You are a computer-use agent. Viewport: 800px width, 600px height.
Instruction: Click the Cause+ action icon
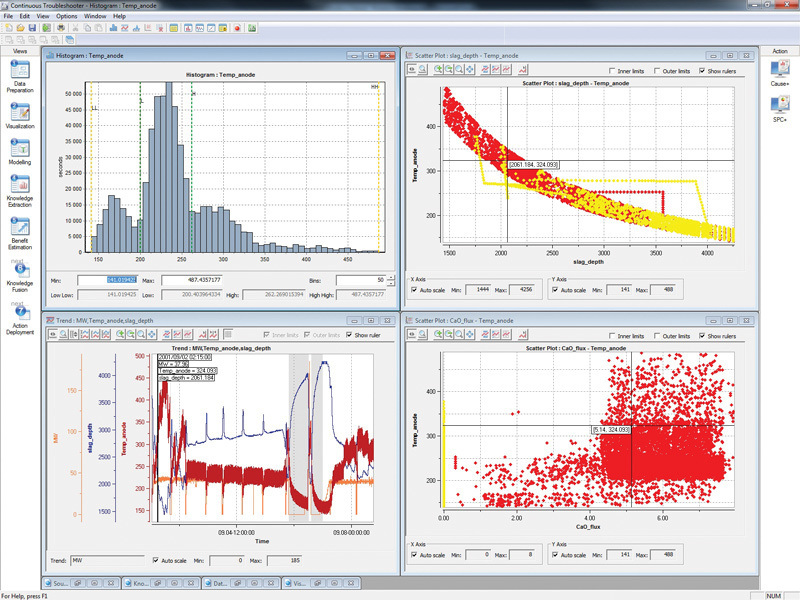coord(779,70)
